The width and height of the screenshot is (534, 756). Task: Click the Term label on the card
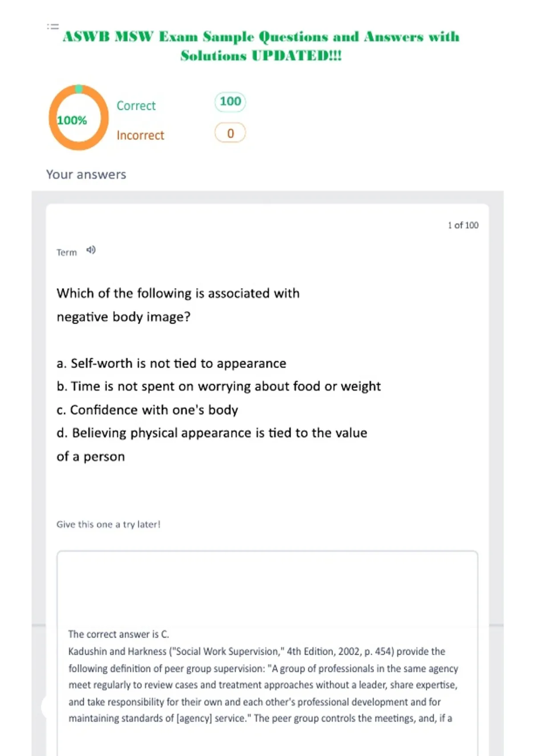67,253
